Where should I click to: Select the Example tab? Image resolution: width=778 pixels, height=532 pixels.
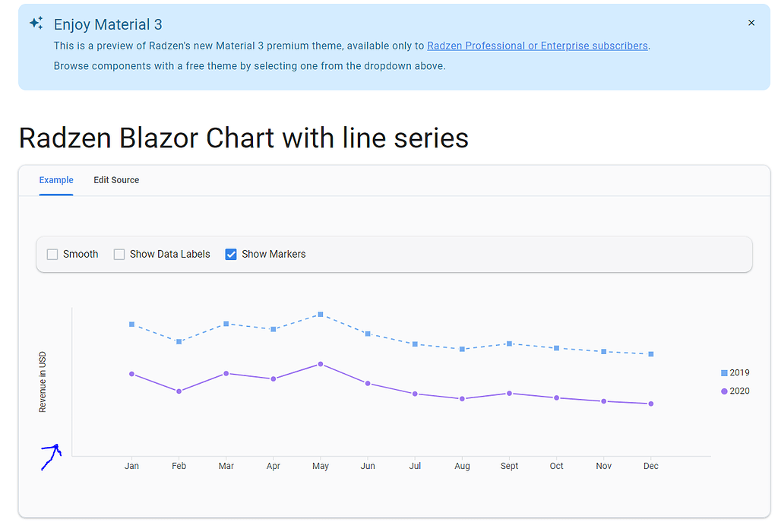click(x=55, y=180)
